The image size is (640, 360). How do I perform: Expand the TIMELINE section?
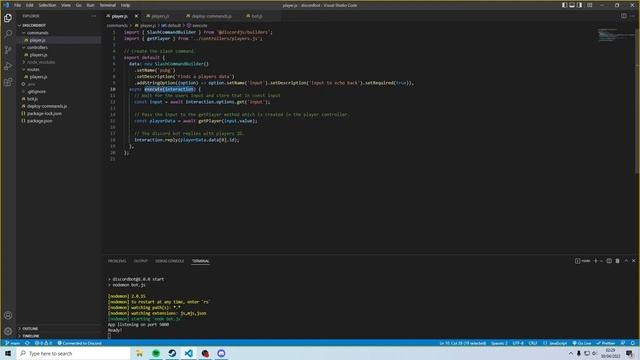click(x=31, y=336)
